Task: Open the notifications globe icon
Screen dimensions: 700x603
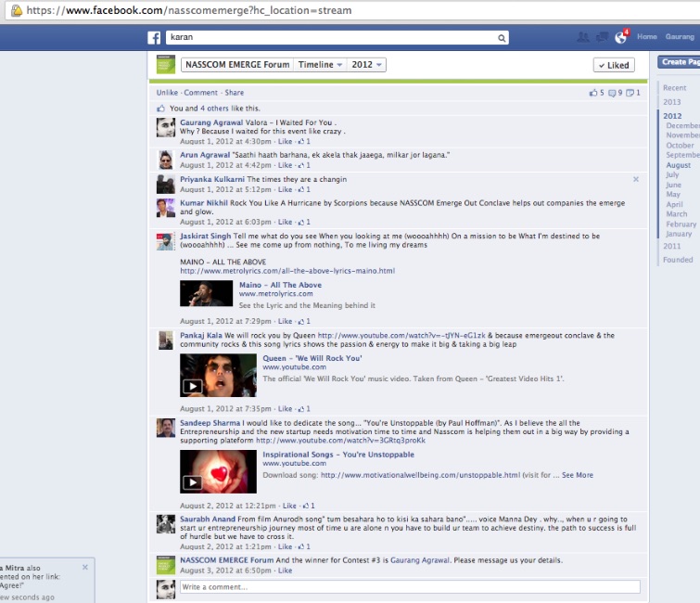Action: [x=620, y=37]
